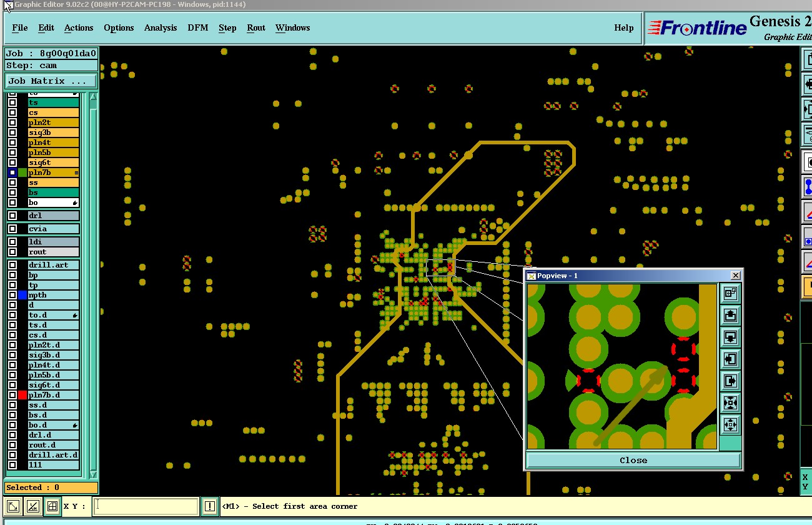Click the Job Matrix button
The width and height of the screenshot is (812, 525).
pos(51,81)
